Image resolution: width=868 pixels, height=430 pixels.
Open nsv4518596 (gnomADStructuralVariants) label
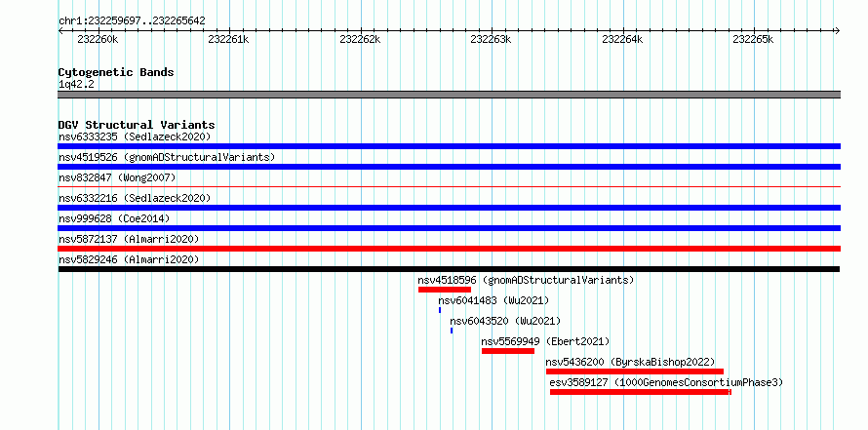point(526,280)
